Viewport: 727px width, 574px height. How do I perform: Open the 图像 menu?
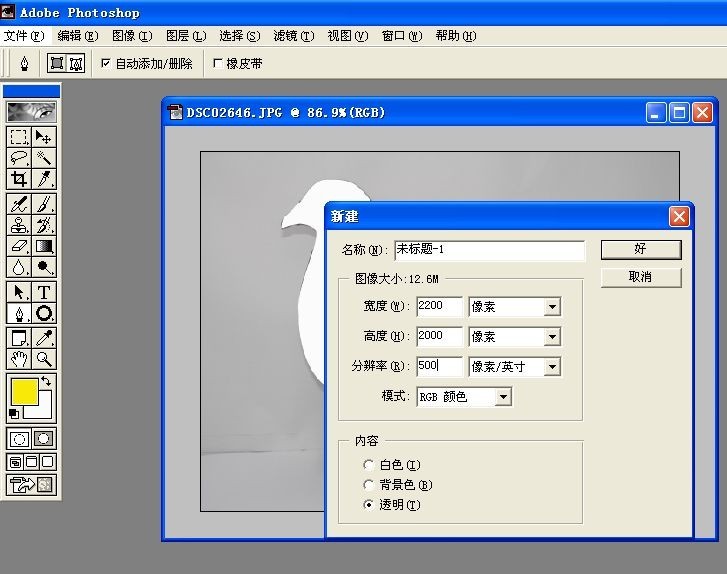pyautogui.click(x=132, y=36)
